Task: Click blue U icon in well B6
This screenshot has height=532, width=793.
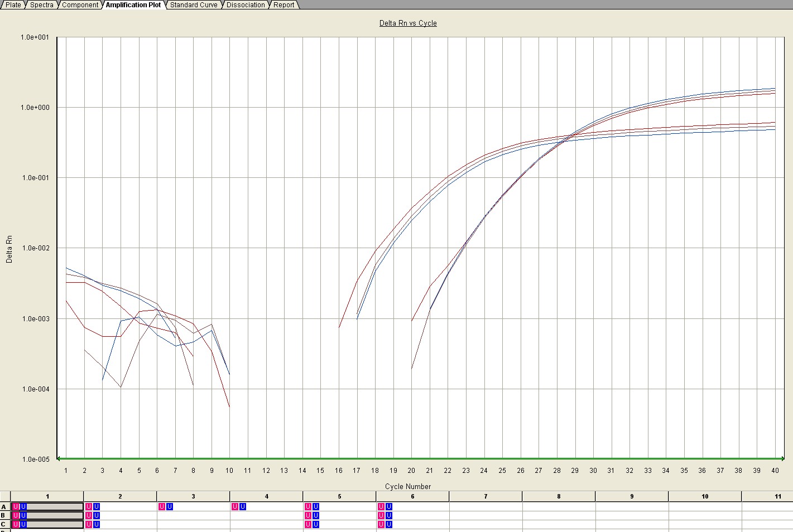Action: point(389,516)
